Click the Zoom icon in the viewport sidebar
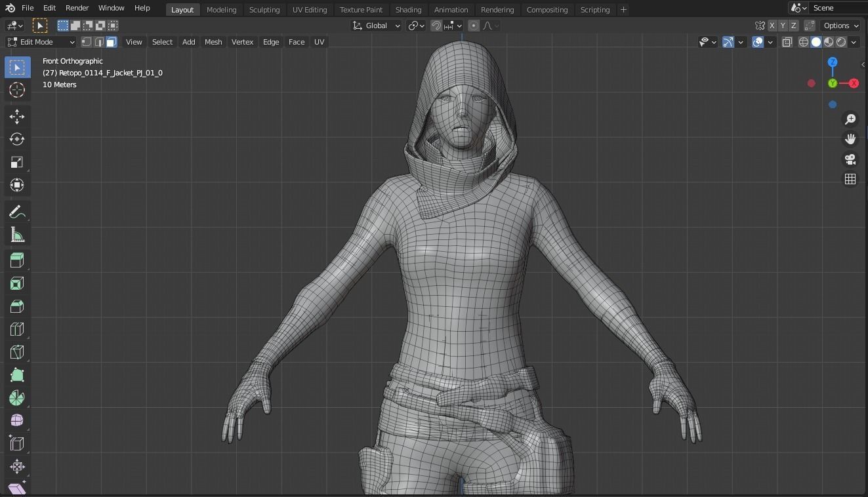Viewport: 868px width, 497px height. pyautogui.click(x=850, y=119)
